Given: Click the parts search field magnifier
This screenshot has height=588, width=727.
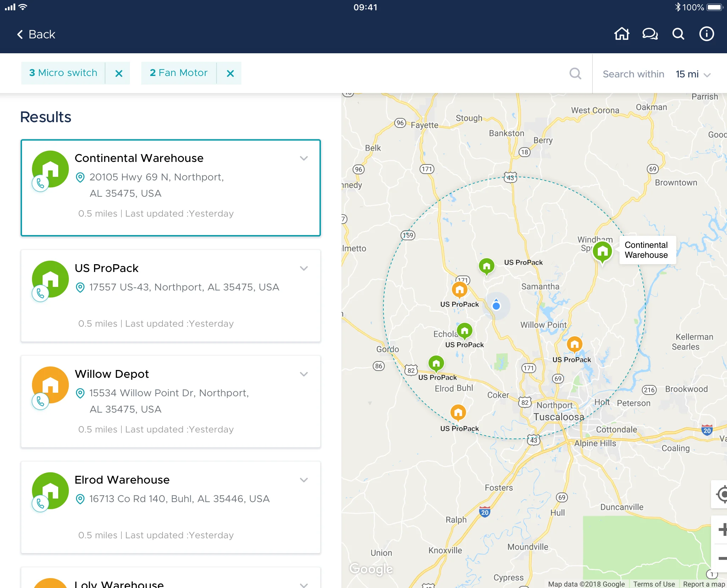Looking at the screenshot, I should [x=575, y=74].
